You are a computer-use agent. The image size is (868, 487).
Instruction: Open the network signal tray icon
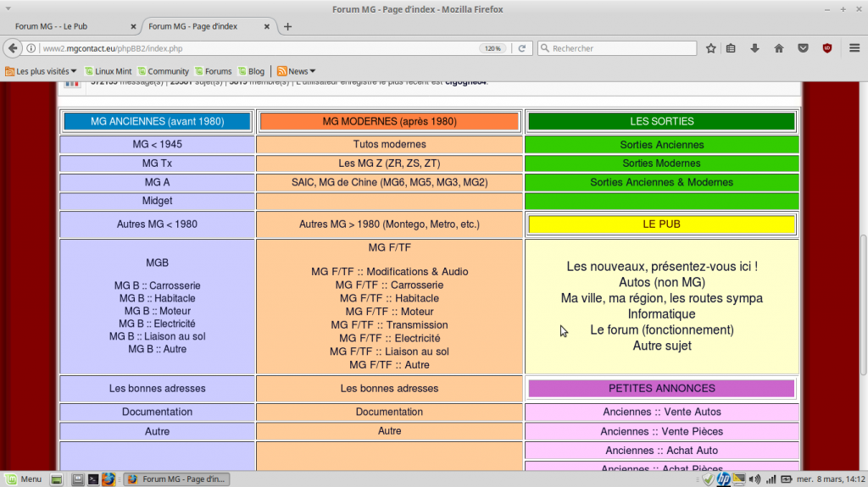point(771,479)
